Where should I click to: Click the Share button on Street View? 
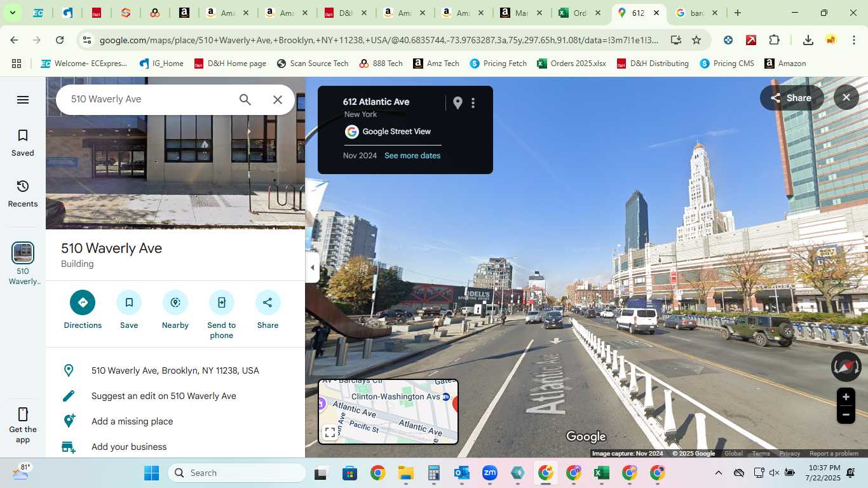click(x=792, y=98)
